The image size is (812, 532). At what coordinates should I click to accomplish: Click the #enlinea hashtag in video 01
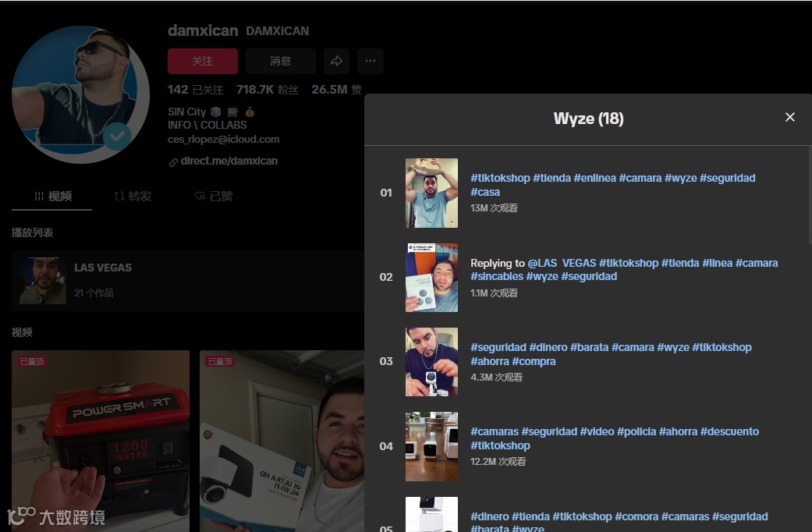(594, 178)
